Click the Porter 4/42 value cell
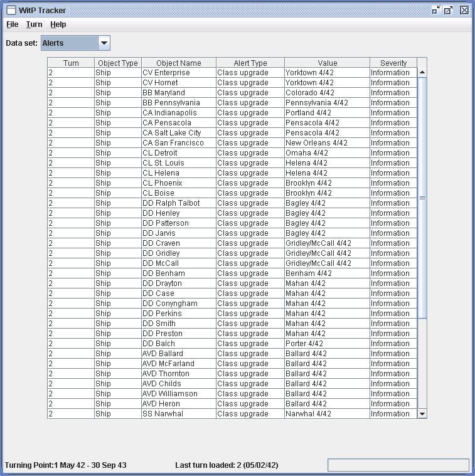 tap(327, 343)
